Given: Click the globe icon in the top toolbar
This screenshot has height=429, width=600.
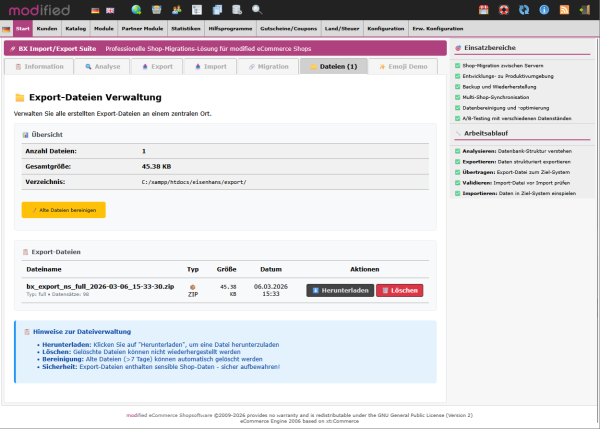Looking at the screenshot, I should click(136, 10).
